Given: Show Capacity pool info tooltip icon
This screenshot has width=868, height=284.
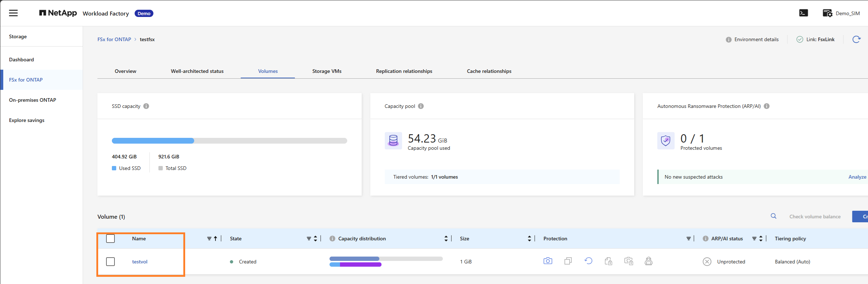Looking at the screenshot, I should 421,106.
